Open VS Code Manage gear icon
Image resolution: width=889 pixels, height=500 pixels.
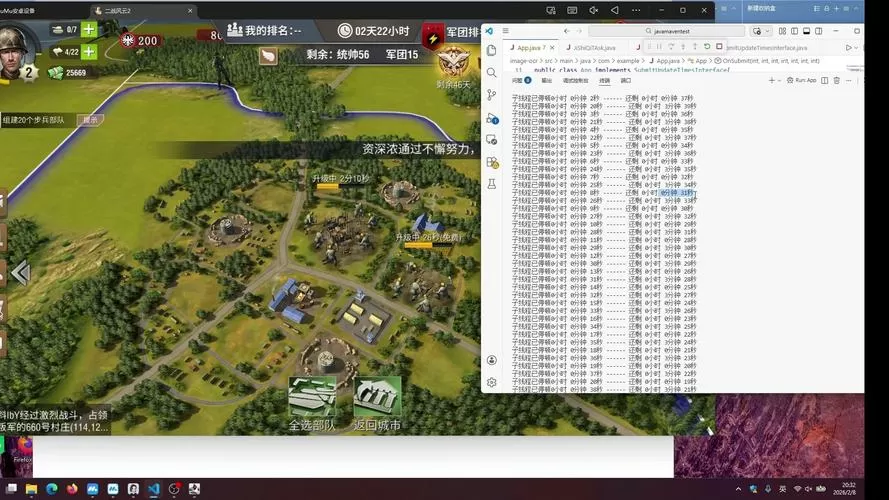[x=492, y=382]
